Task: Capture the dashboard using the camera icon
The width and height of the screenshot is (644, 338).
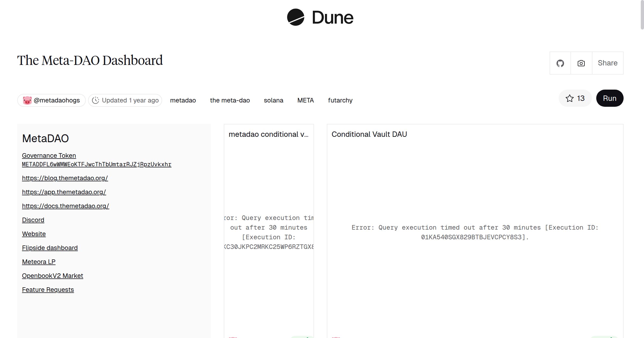Action: coord(581,63)
